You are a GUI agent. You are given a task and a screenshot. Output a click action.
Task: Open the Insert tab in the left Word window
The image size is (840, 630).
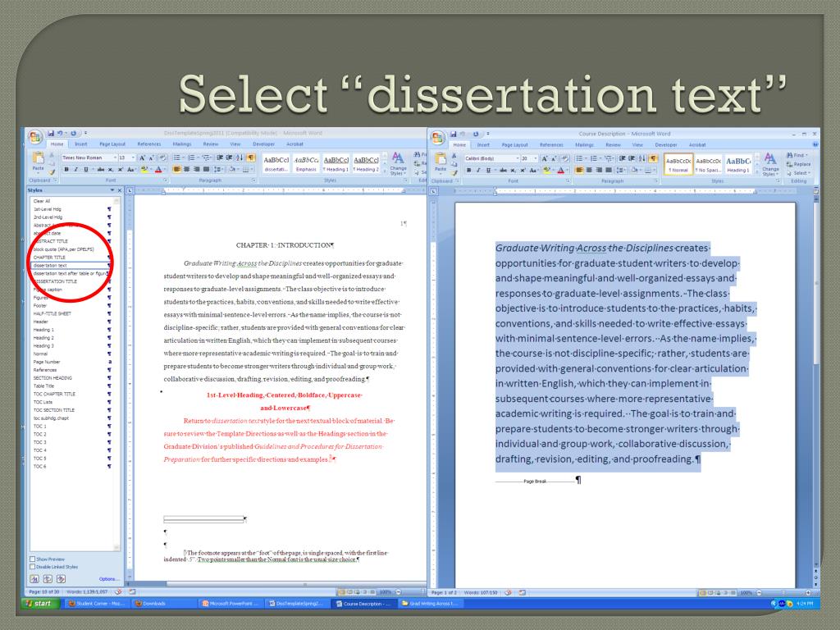pyautogui.click(x=81, y=144)
